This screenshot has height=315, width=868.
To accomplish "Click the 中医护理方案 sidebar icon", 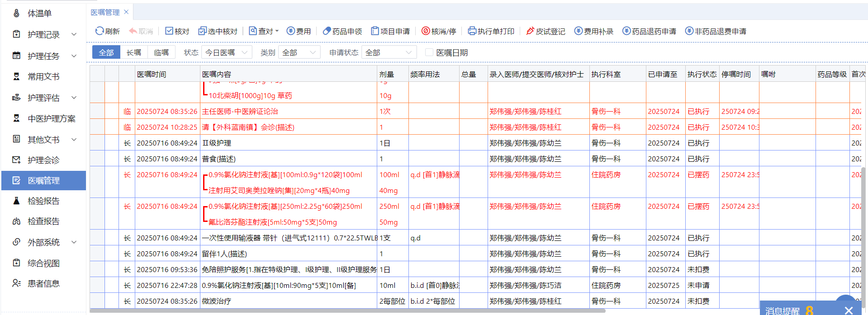I will coord(16,118).
